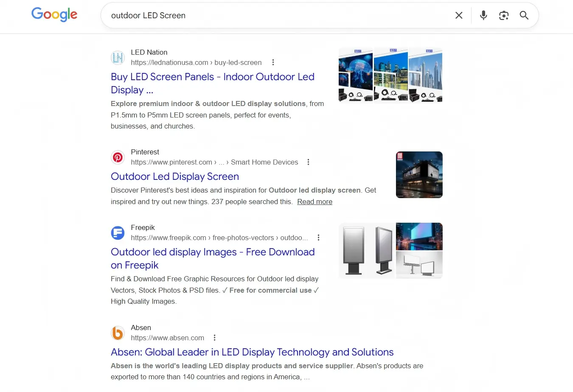The image size is (573, 392).
Task: Click the snippet text 'Free for commercial use'
Action: pyautogui.click(x=270, y=290)
